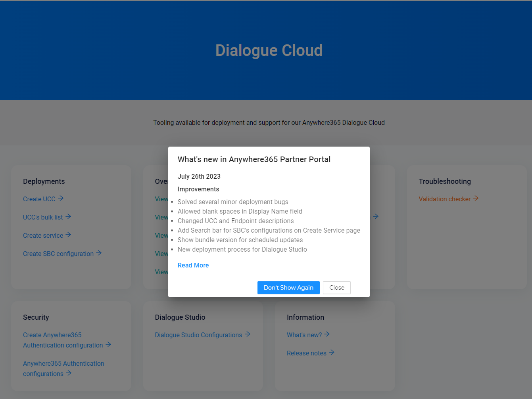Click the dialog title 'What's new in Anywhere365 Partner Portal'
The width and height of the screenshot is (532, 399).
coord(254,159)
